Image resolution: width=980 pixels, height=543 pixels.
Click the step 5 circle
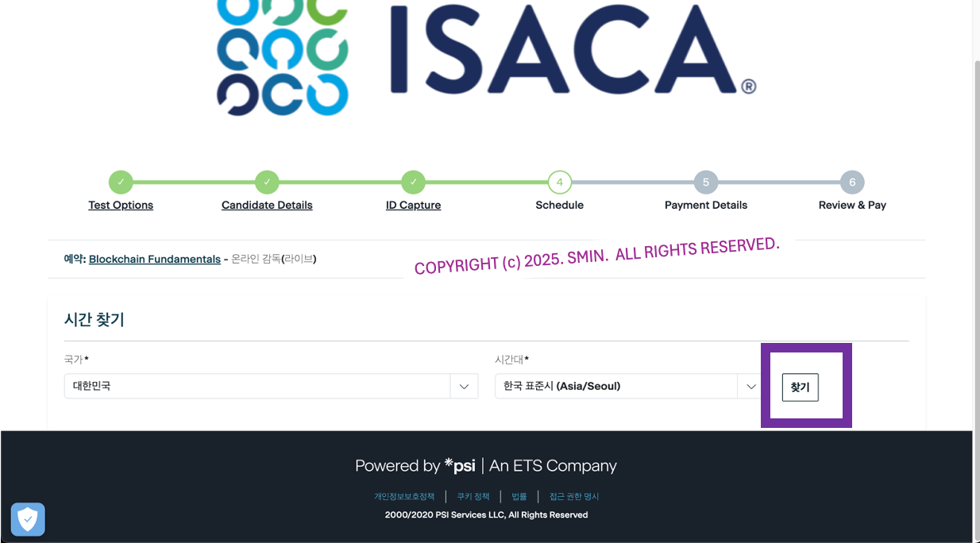[x=706, y=183]
